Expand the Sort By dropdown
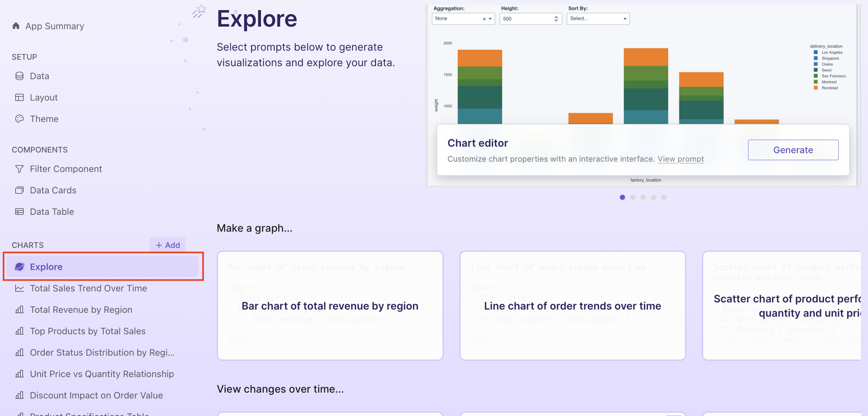This screenshot has height=416, width=868. 625,19
